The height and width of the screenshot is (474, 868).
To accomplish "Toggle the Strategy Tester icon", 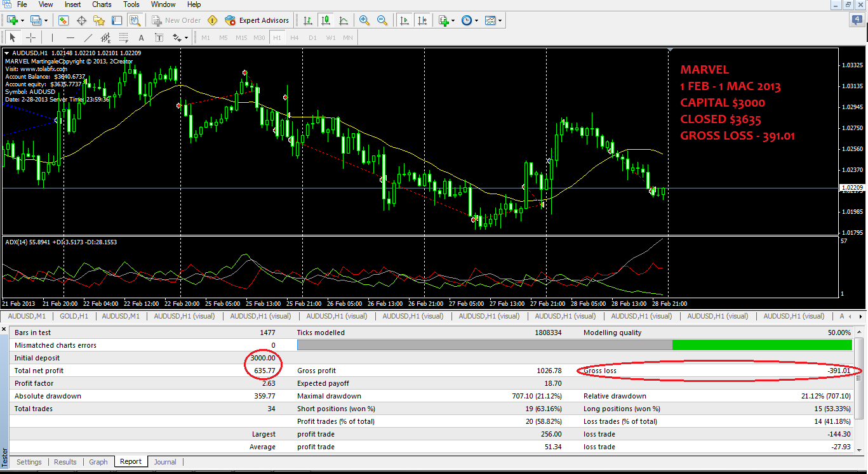I will [135, 20].
